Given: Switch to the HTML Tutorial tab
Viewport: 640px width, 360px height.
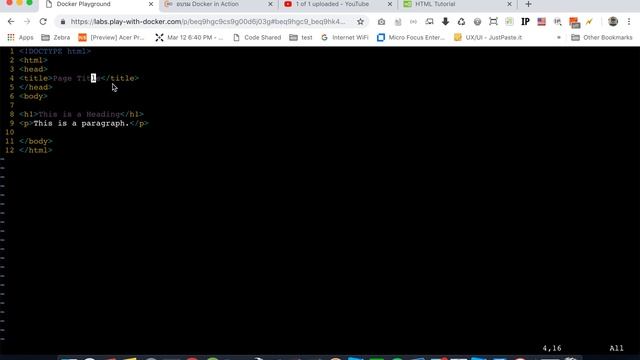Looking at the screenshot, I should (x=457, y=4).
